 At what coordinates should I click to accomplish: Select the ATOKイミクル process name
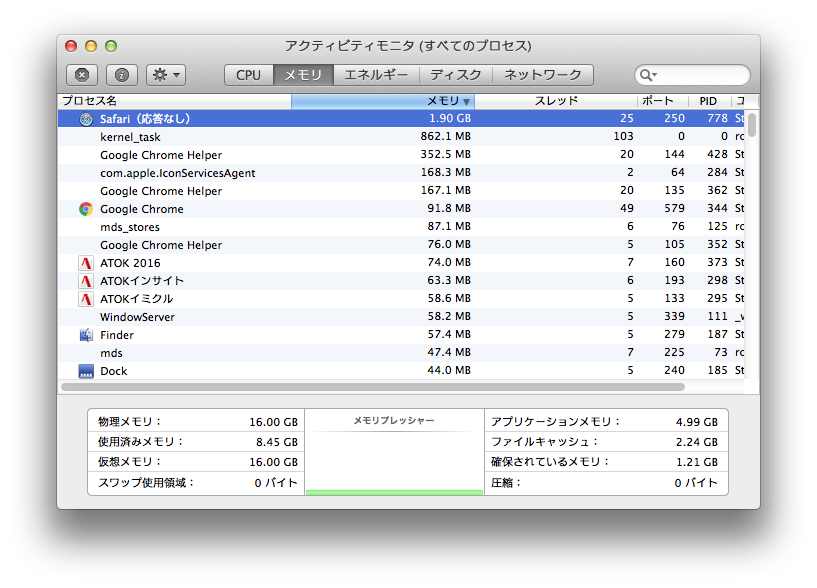pyautogui.click(x=137, y=299)
